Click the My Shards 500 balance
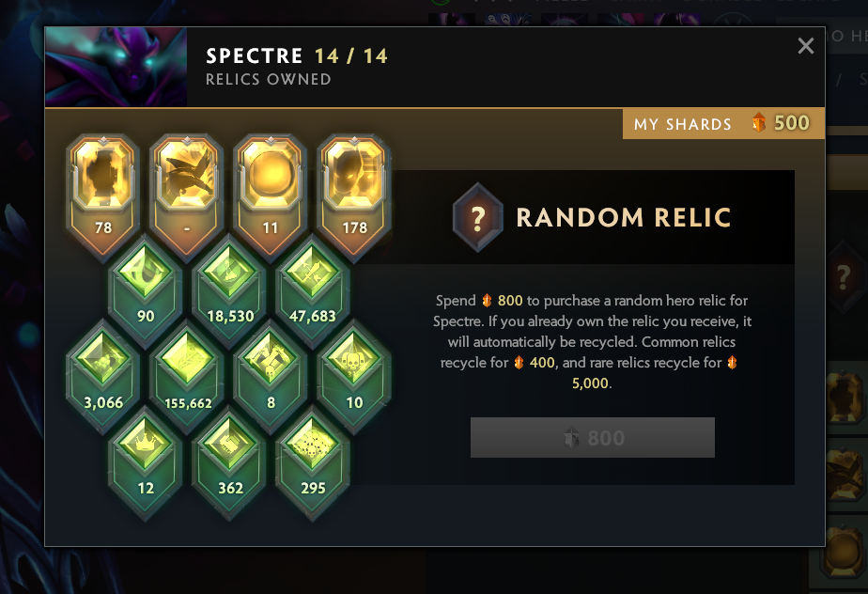 click(x=723, y=123)
